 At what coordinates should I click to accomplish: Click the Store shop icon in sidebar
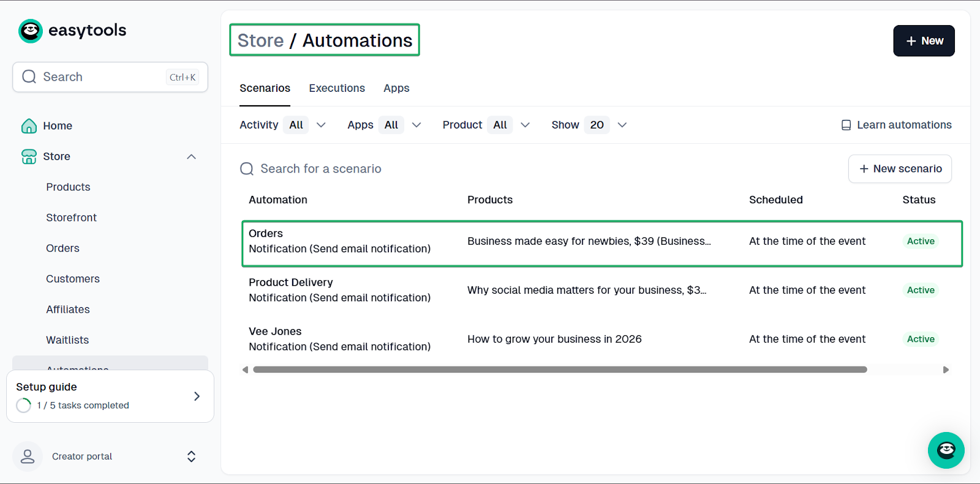click(x=29, y=157)
